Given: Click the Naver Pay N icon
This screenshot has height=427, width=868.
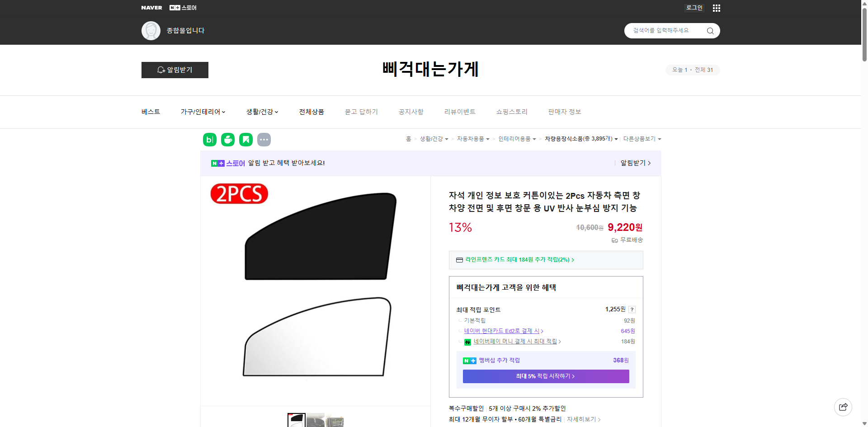Looking at the screenshot, I should click(x=468, y=342).
